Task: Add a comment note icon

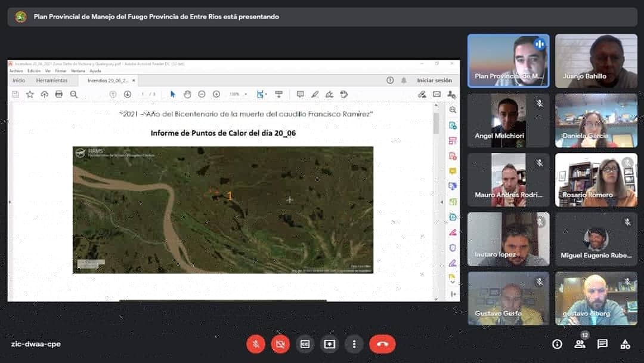Action: [300, 94]
